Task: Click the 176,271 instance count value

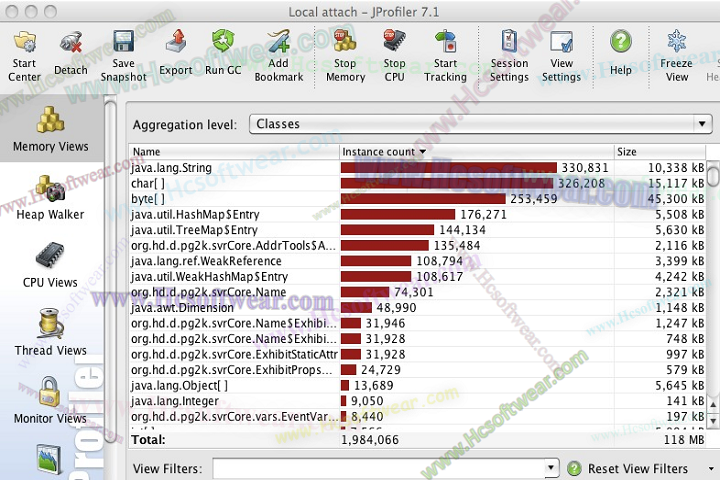Action: [483, 215]
